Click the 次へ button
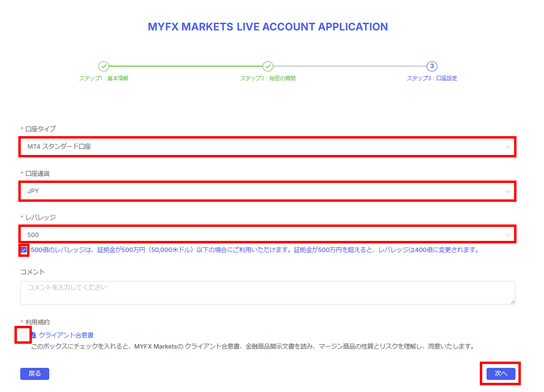The width and height of the screenshot is (544, 392). pos(501,374)
